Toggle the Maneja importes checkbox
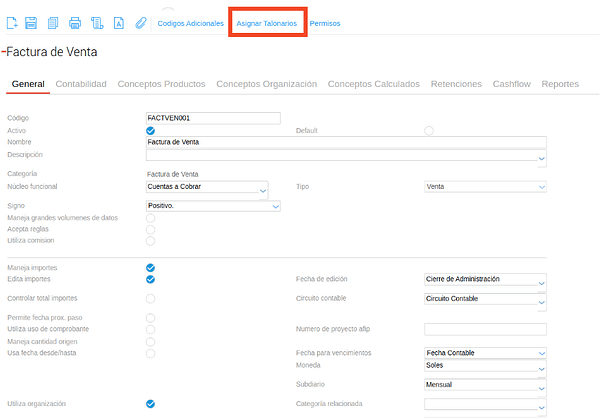602x419 pixels. [x=151, y=268]
